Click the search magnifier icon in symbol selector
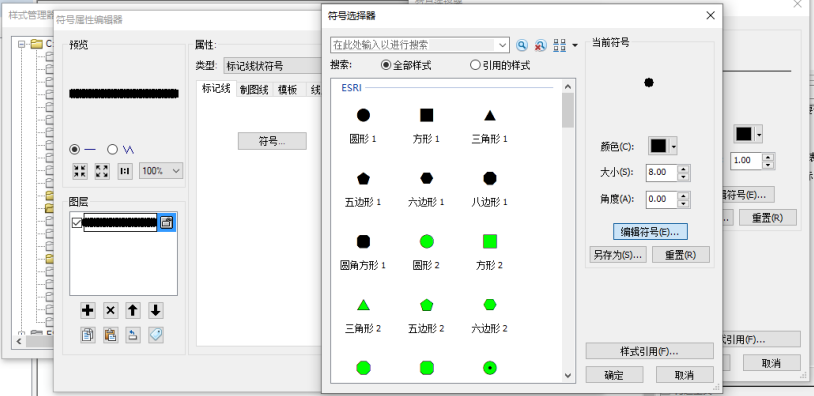 522,46
